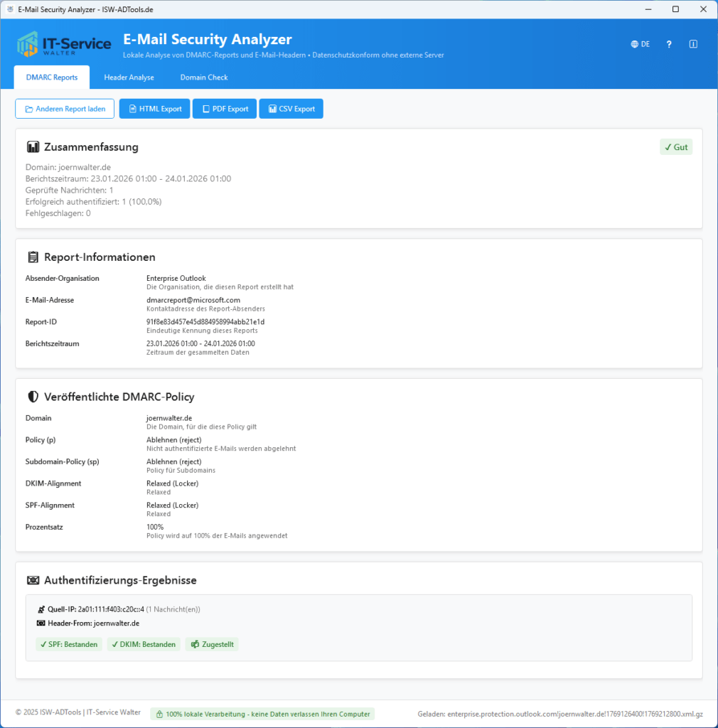The image size is (718, 728).
Task: Click the green Gut status badge
Action: (675, 146)
